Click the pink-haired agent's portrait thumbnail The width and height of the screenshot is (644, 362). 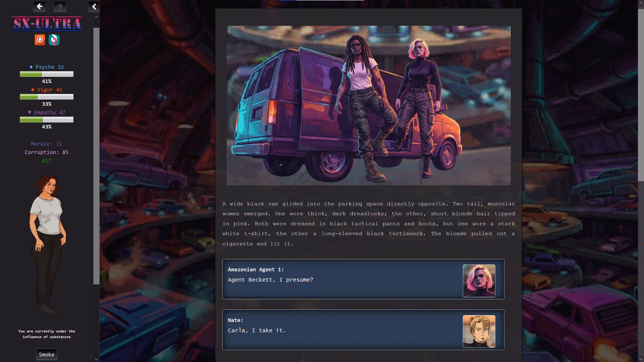(479, 280)
